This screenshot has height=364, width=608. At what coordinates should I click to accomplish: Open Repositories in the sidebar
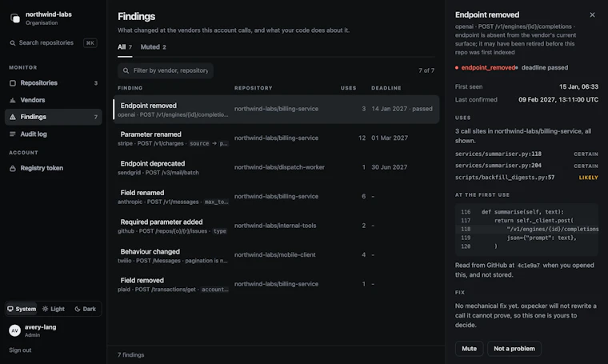click(53, 83)
